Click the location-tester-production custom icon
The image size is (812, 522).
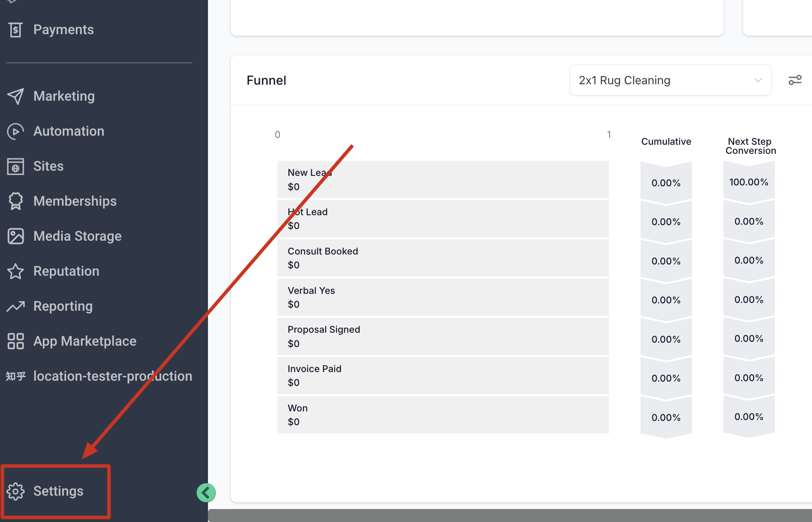(16, 376)
